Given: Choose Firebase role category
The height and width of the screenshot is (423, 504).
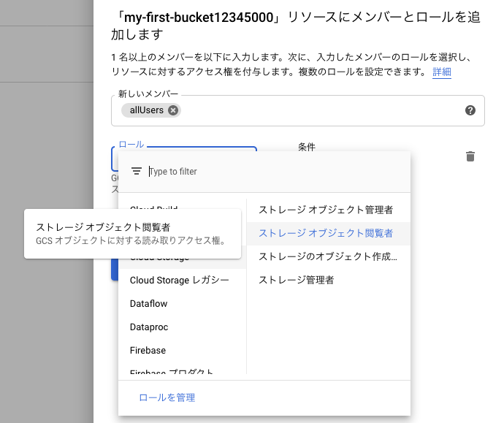Looking at the screenshot, I should 183,351.
